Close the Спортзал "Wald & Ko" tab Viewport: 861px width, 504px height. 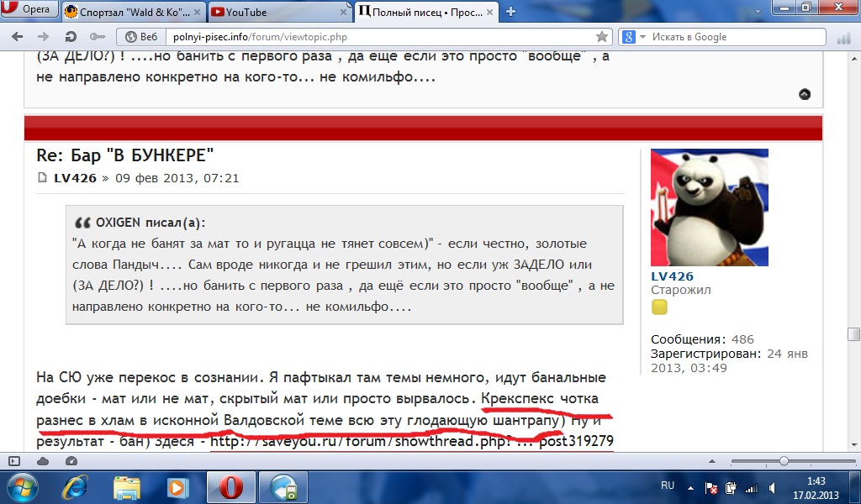pyautogui.click(x=197, y=12)
